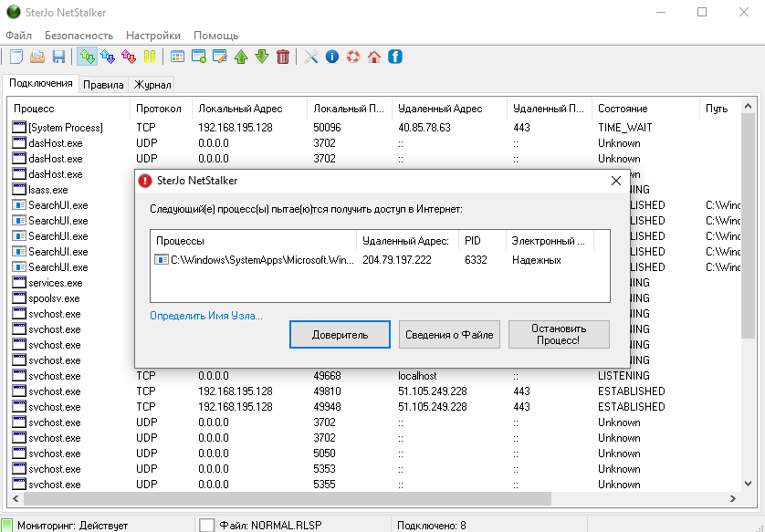Click the orange lifebuoy help icon
765x532 pixels.
[353, 57]
